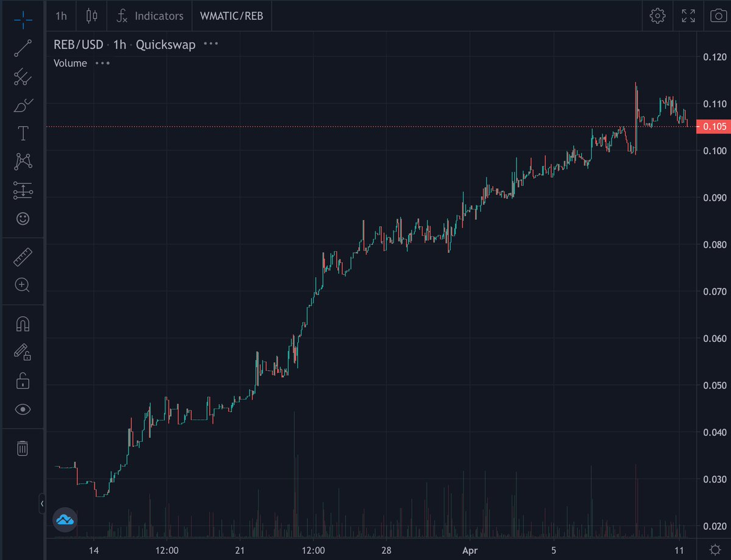Click the Volume indicator label
The image size is (731, 560).
pyautogui.click(x=70, y=63)
